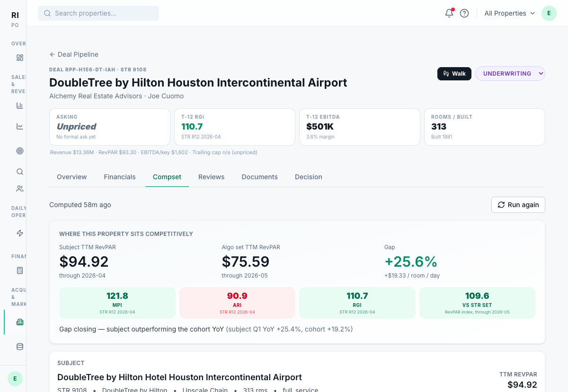Open the database stack icon in sidebar
The image size is (568, 392).
[20, 347]
